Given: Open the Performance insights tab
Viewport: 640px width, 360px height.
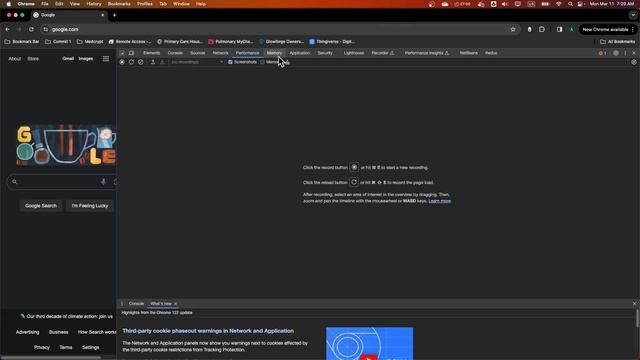Looking at the screenshot, I should [x=427, y=53].
